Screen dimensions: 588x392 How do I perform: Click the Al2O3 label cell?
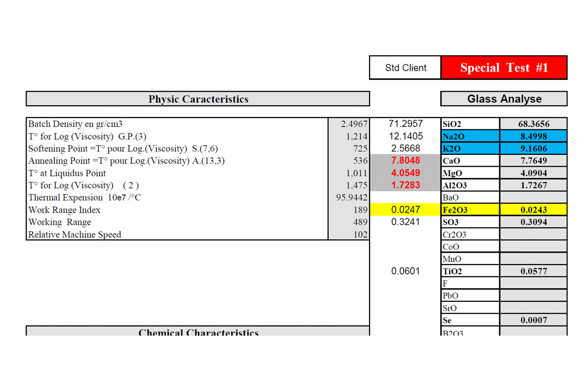point(470,185)
